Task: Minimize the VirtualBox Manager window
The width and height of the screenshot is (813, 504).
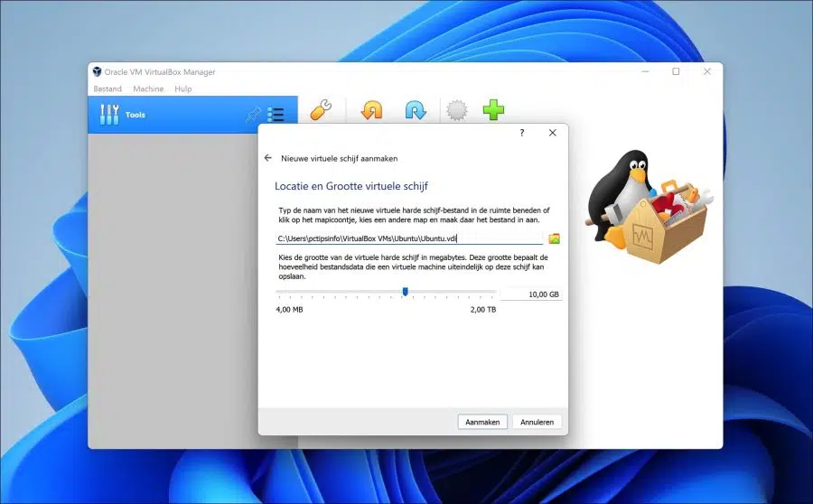Action: pyautogui.click(x=645, y=71)
